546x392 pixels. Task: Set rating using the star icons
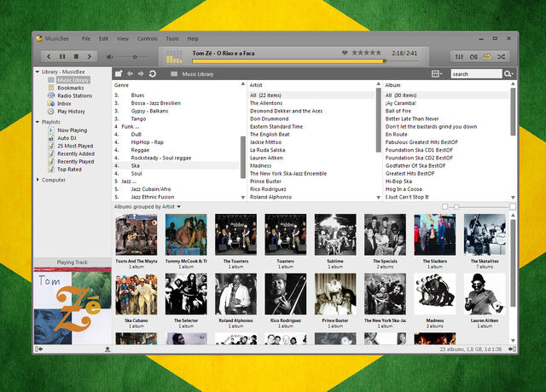pos(366,53)
